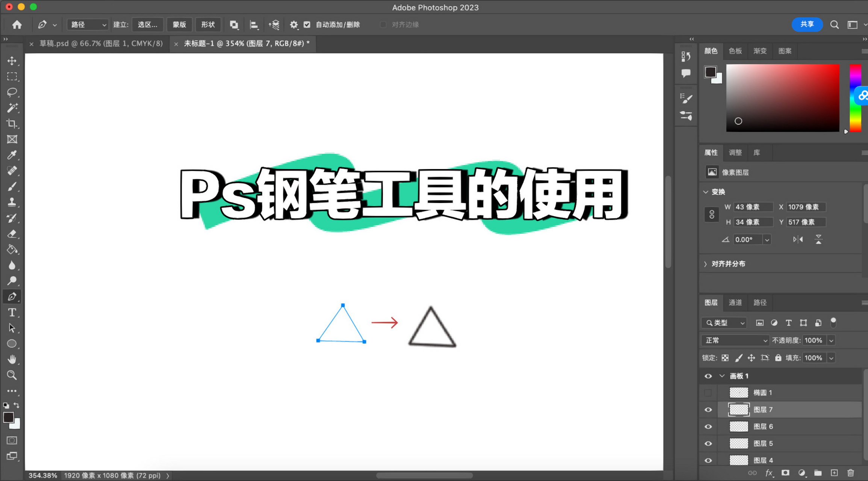Click the 共享 button
This screenshot has height=481, width=868.
(807, 24)
